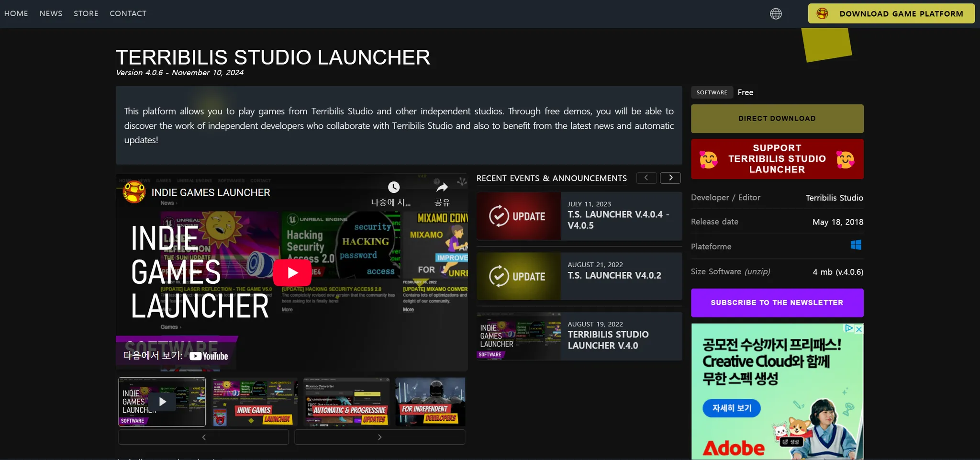Click the Indie Games Launcher video title

coord(211,192)
